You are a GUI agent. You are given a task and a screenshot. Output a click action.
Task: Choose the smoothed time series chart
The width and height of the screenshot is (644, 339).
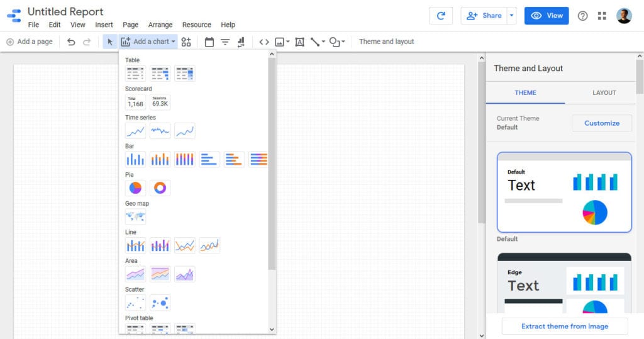[184, 131]
